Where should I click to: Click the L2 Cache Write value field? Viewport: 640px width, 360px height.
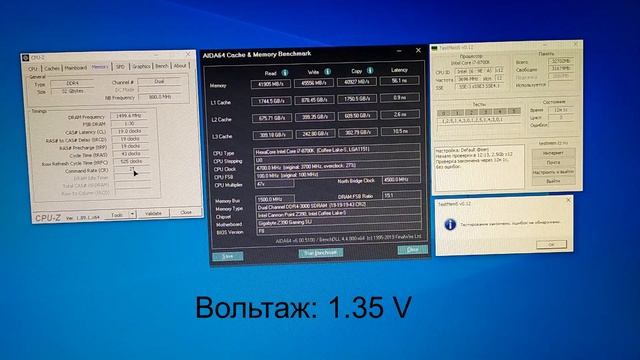(x=315, y=117)
